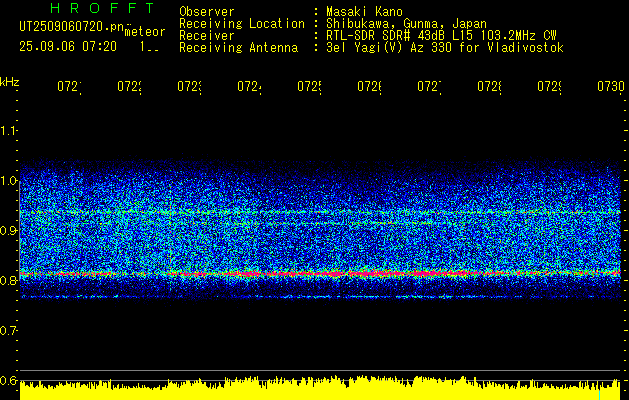Viewport: 629px width, 400px height.
Task: Click the 'meteor' label
Action: point(145,32)
